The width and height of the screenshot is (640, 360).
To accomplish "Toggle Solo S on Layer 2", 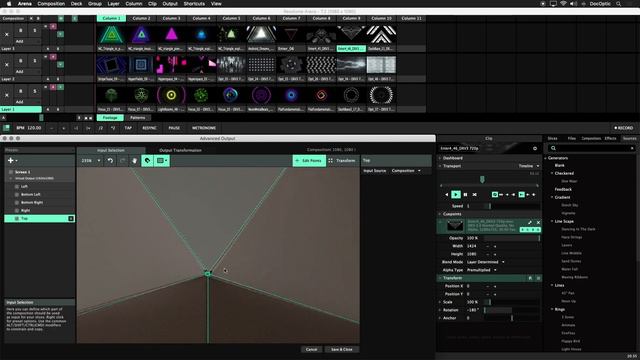I will (x=35, y=61).
